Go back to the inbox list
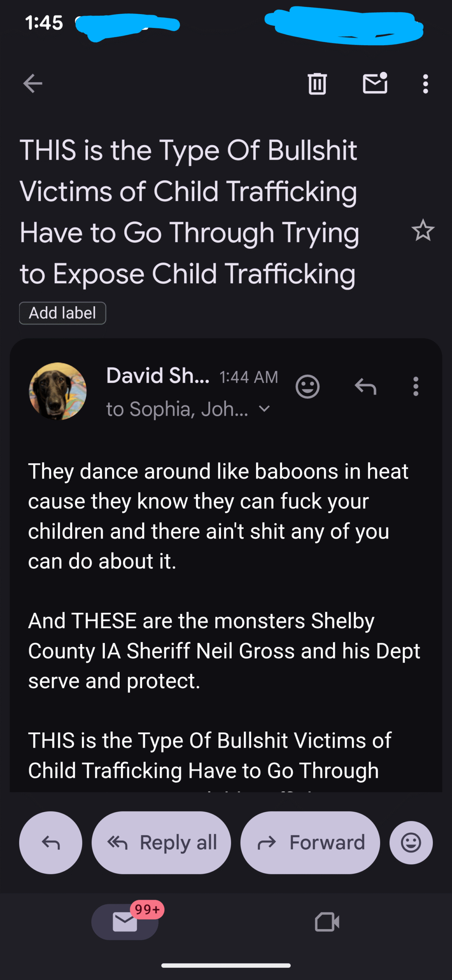This screenshot has width=452, height=980. point(33,83)
